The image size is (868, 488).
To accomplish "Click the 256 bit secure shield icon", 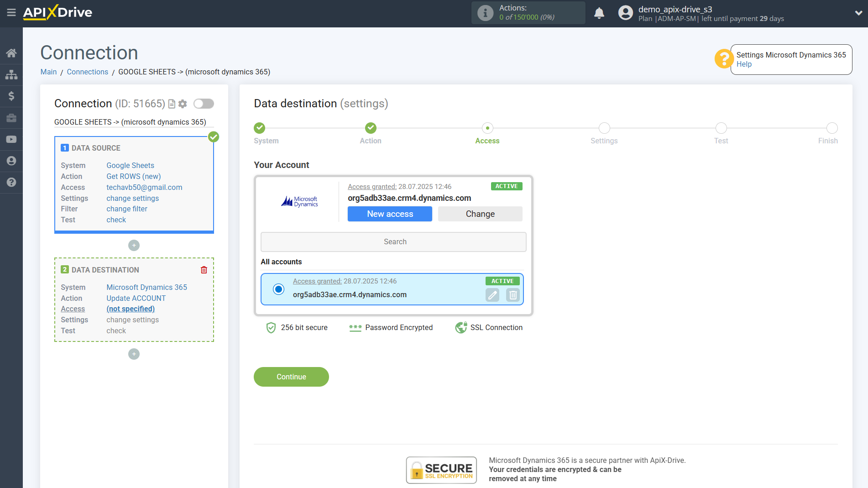I will point(271,328).
